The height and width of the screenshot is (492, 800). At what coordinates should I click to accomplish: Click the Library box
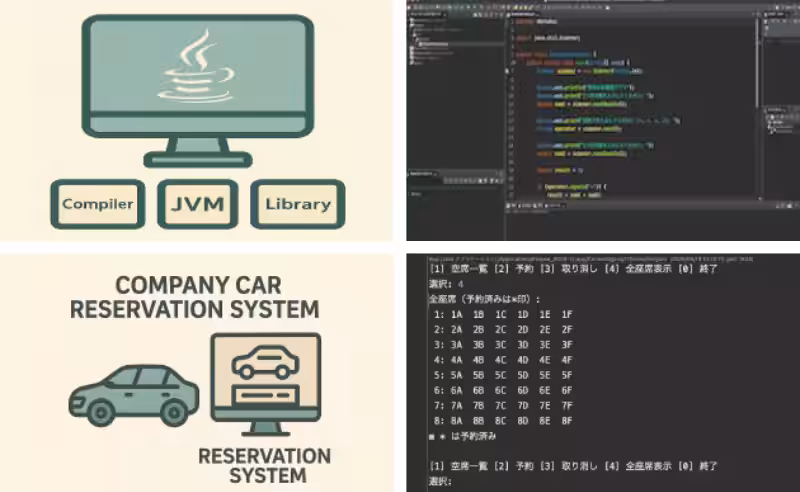tap(298, 204)
